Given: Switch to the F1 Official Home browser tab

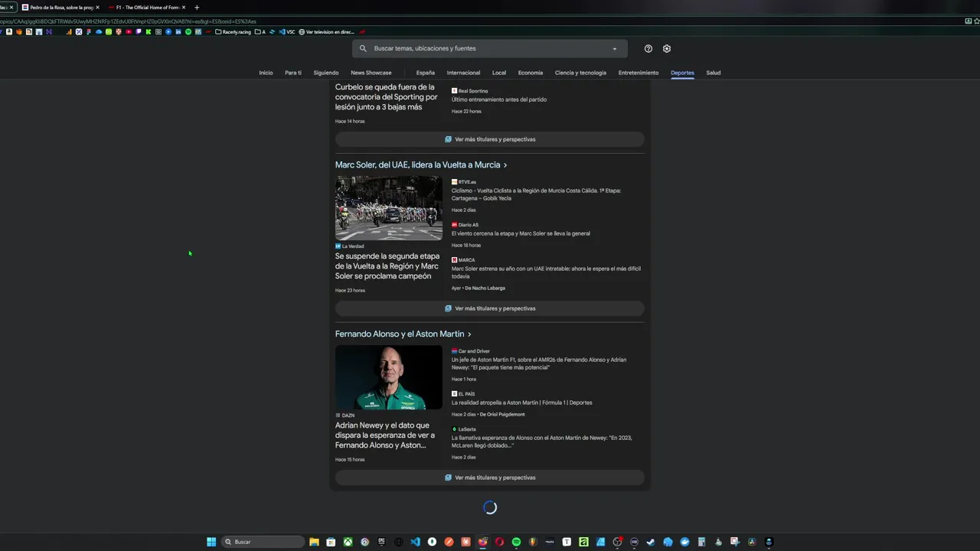Looking at the screenshot, I should tap(148, 7).
